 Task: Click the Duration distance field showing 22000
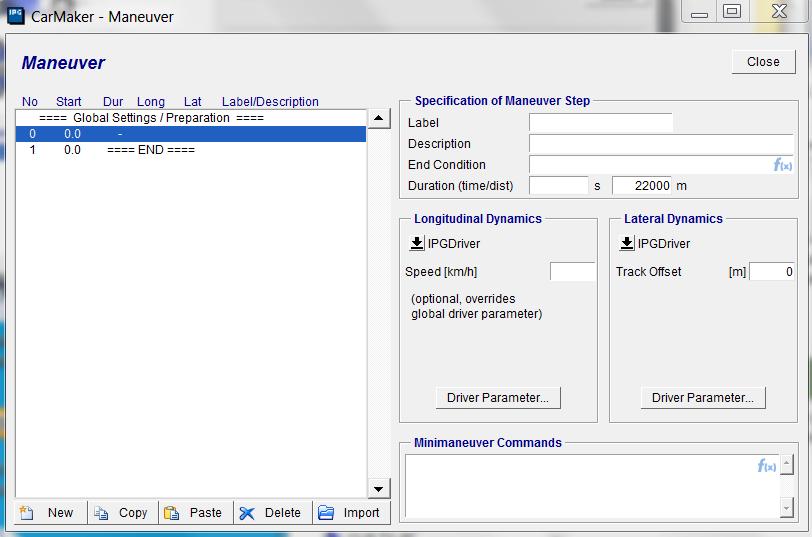(x=642, y=185)
